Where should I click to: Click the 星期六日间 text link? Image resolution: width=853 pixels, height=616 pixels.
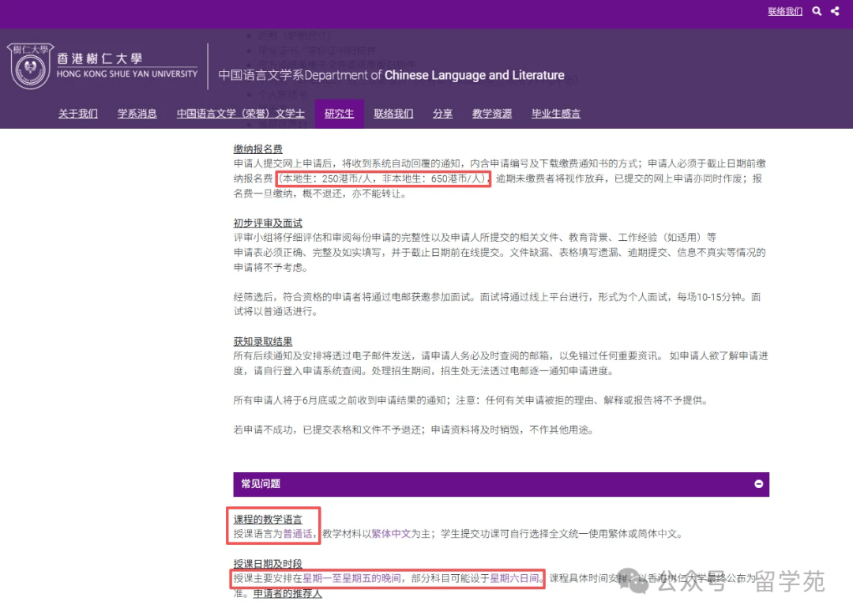tap(515, 579)
